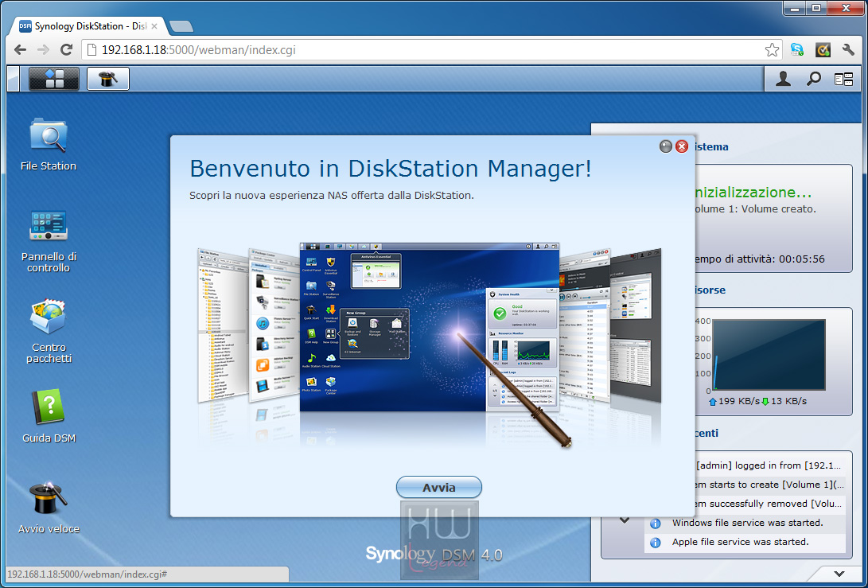Click the starts to create Volume 1 log
Image resolution: width=868 pixels, height=588 pixels.
click(x=769, y=485)
